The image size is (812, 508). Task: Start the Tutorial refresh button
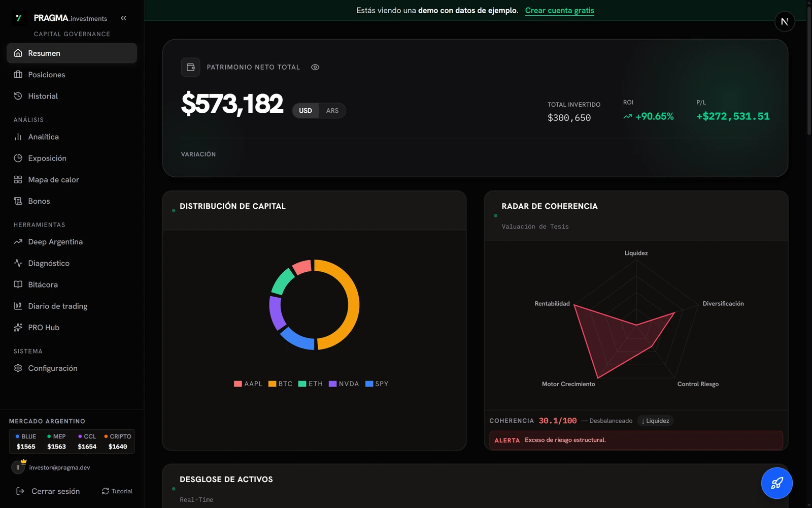coord(117,491)
